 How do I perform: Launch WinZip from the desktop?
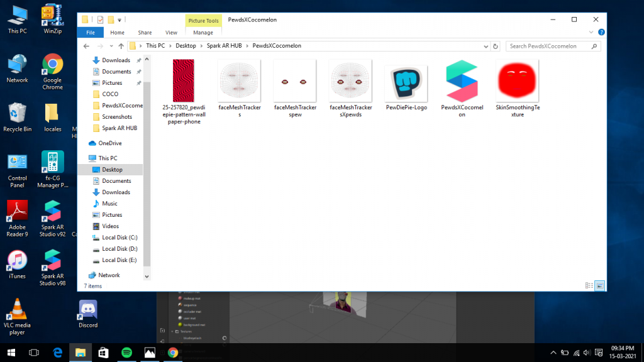53,19
